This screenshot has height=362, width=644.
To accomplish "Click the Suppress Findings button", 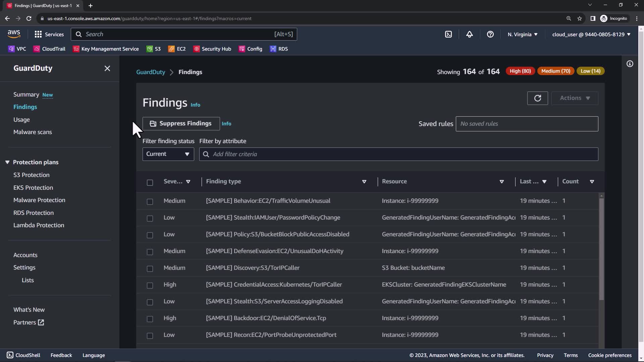I will [x=181, y=124].
